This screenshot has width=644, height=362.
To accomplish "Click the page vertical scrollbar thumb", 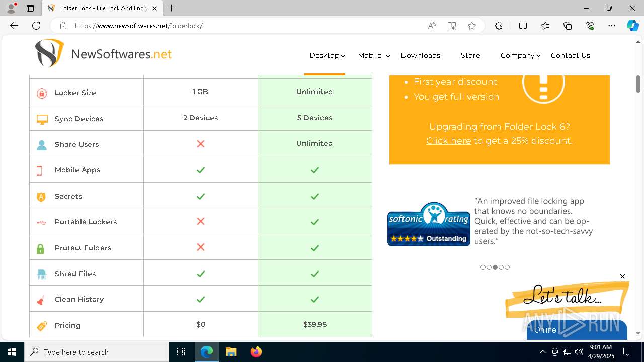I will click(x=638, y=84).
